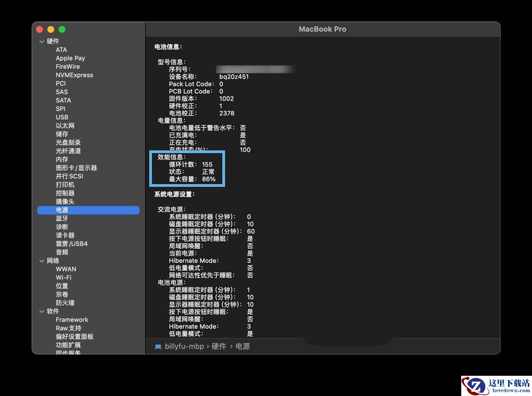Screen dimensions: 532x396
Task: Click 硬件 in the path bar
Action: [219, 346]
